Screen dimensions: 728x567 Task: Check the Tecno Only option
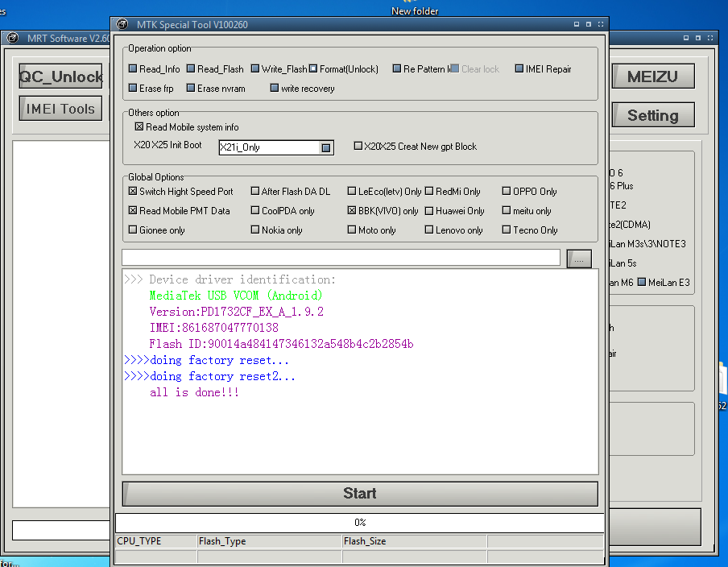507,230
